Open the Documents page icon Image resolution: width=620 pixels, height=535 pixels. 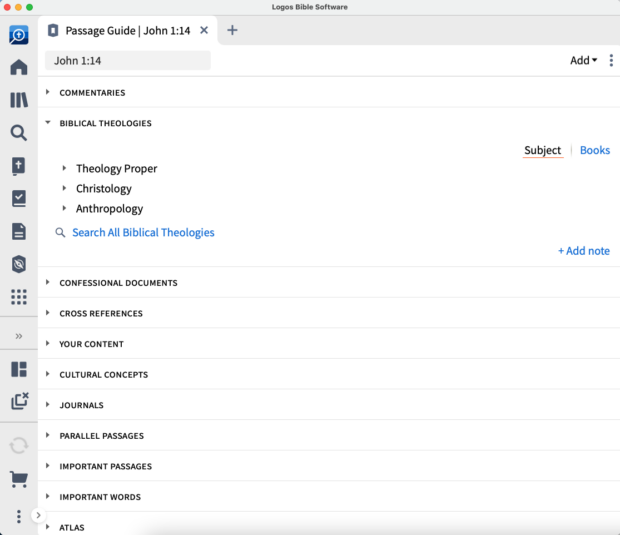coord(19,231)
